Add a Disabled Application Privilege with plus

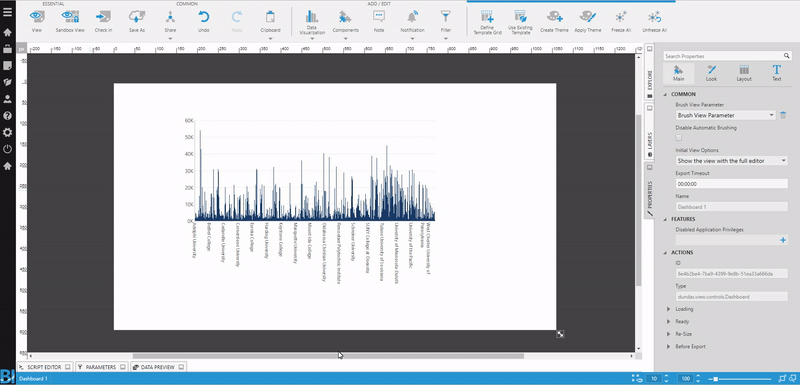click(x=783, y=240)
